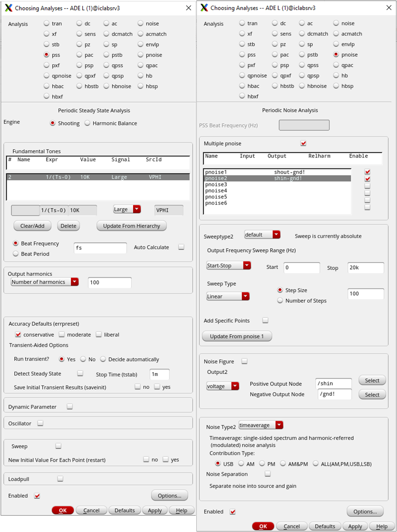Click the Clear/Add button

32,226
